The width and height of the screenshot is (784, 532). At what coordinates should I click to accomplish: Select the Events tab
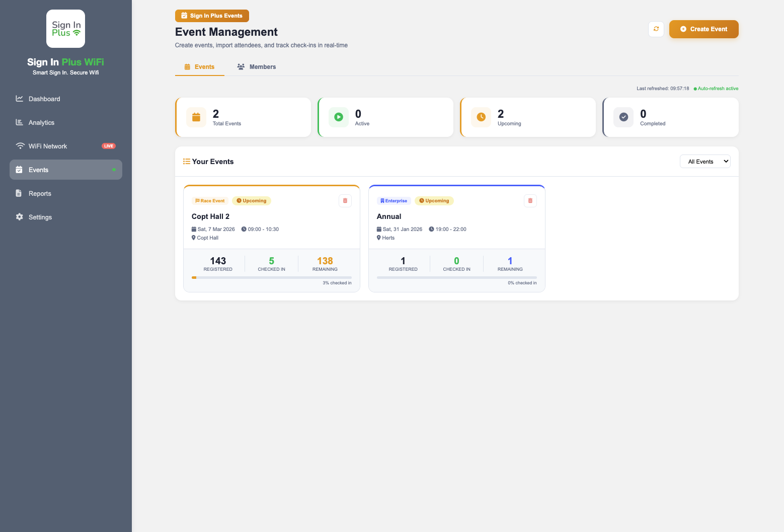(200, 67)
